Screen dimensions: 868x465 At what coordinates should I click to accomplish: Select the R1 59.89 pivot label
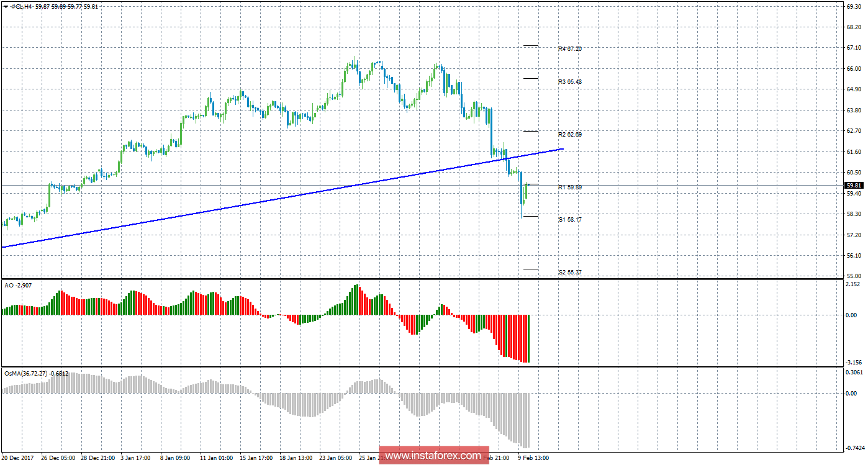569,187
